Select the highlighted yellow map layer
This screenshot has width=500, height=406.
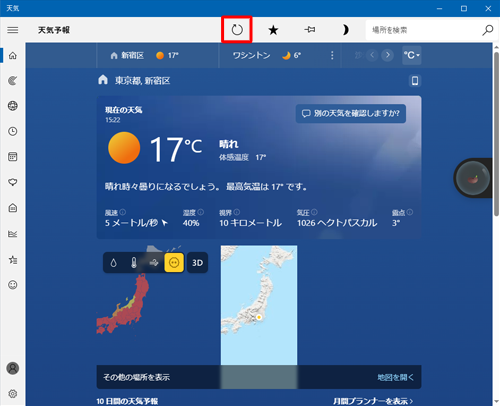(x=174, y=263)
